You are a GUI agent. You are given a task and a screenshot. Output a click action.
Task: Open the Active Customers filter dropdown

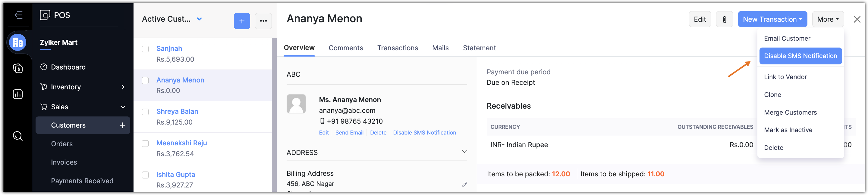click(x=199, y=19)
